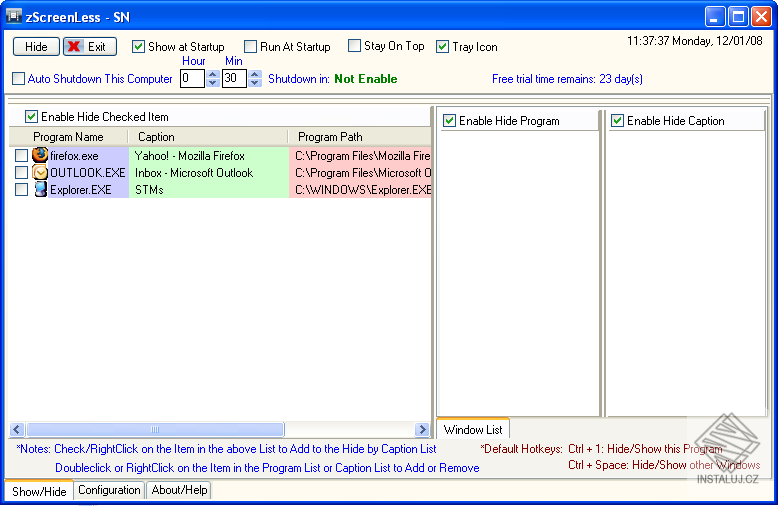
Task: Open the About/Help tab
Action: click(x=179, y=490)
